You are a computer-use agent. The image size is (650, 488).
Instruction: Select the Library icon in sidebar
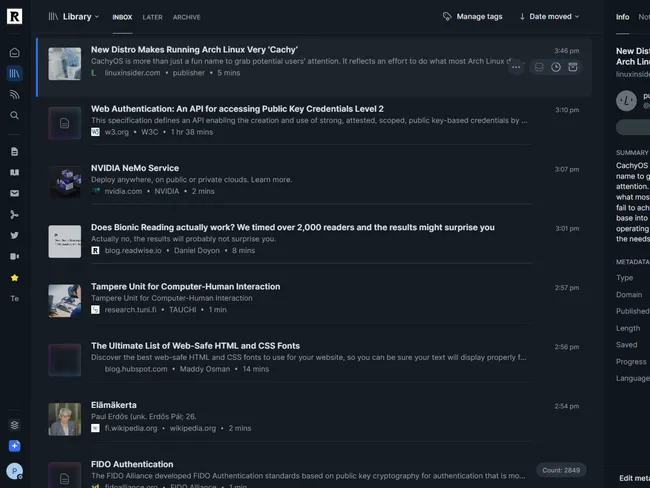coord(15,73)
